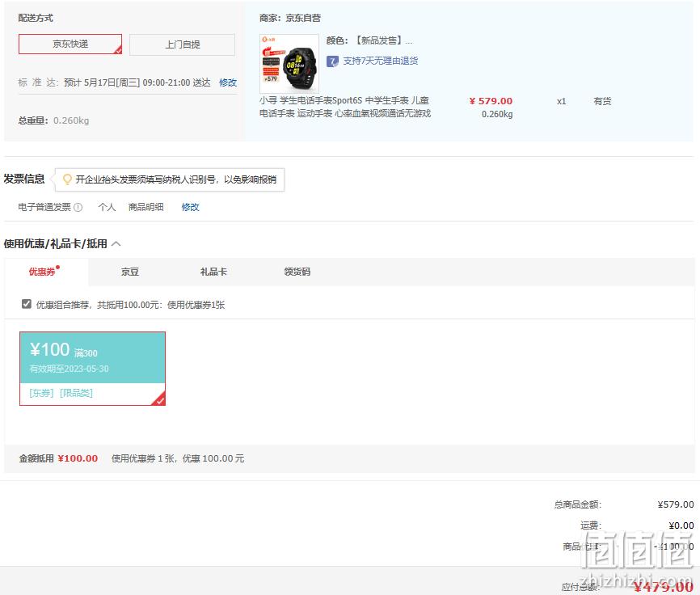
Task: Click [东券] coupon tag
Action: point(41,393)
